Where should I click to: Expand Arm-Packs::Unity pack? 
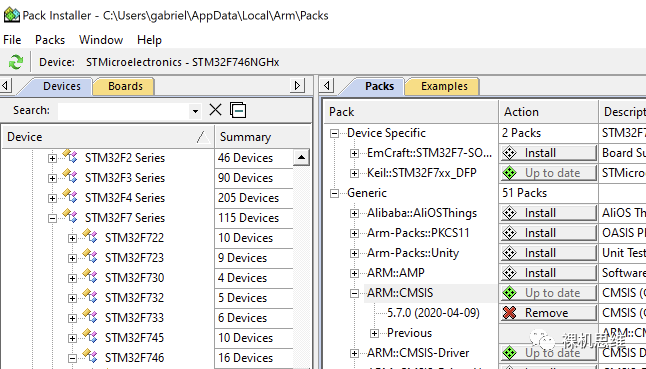tap(354, 254)
